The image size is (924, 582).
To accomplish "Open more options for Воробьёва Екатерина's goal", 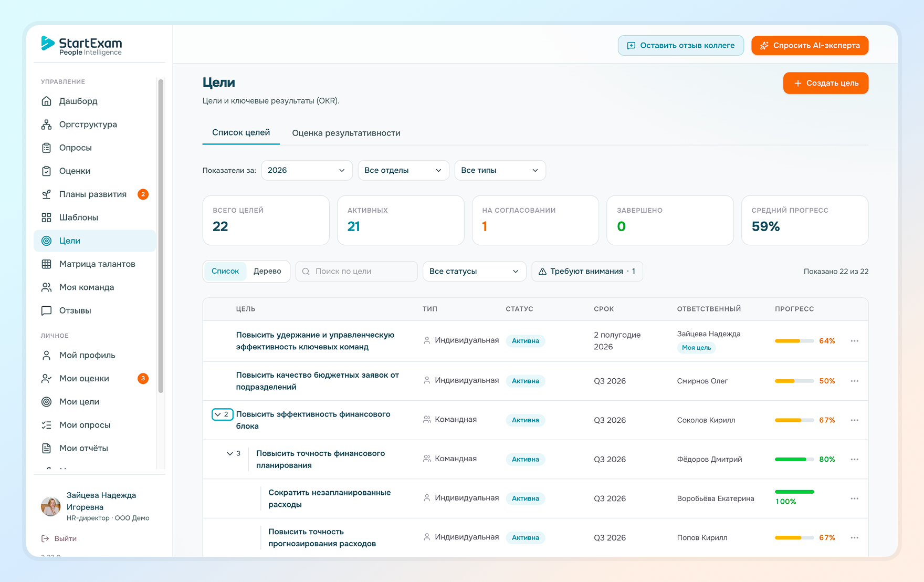I will coord(855,498).
